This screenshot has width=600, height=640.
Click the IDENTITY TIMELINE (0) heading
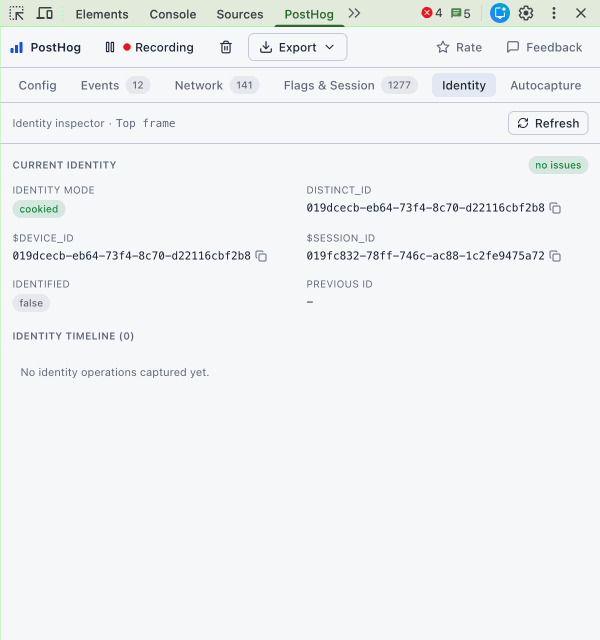[x=73, y=336]
